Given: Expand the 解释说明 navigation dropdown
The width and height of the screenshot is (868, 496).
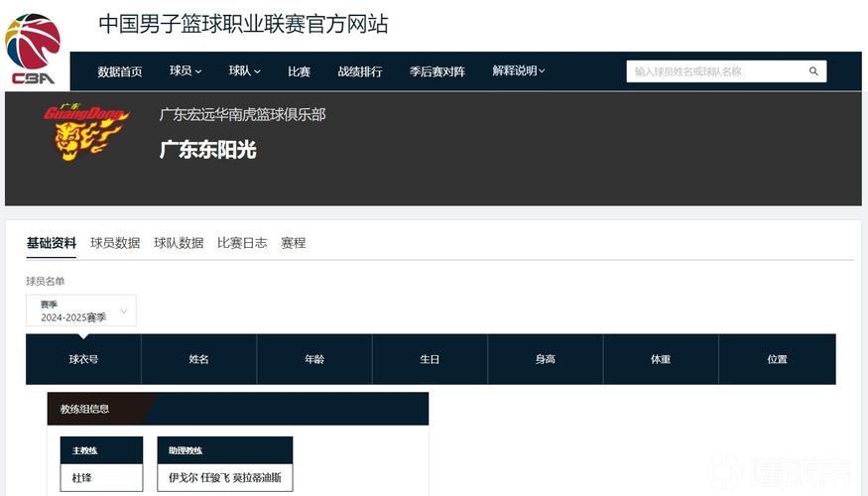Looking at the screenshot, I should pyautogui.click(x=519, y=70).
